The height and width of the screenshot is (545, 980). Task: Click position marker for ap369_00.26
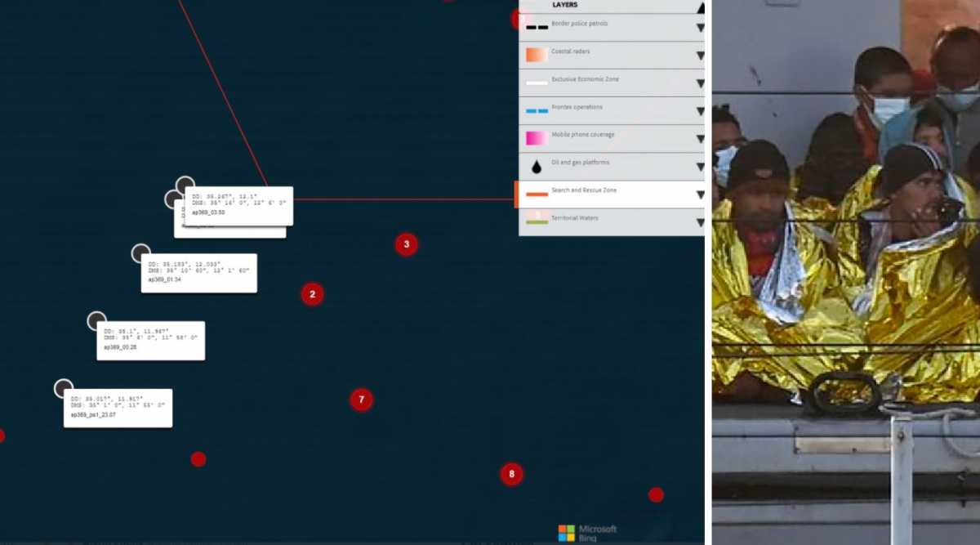(x=97, y=321)
